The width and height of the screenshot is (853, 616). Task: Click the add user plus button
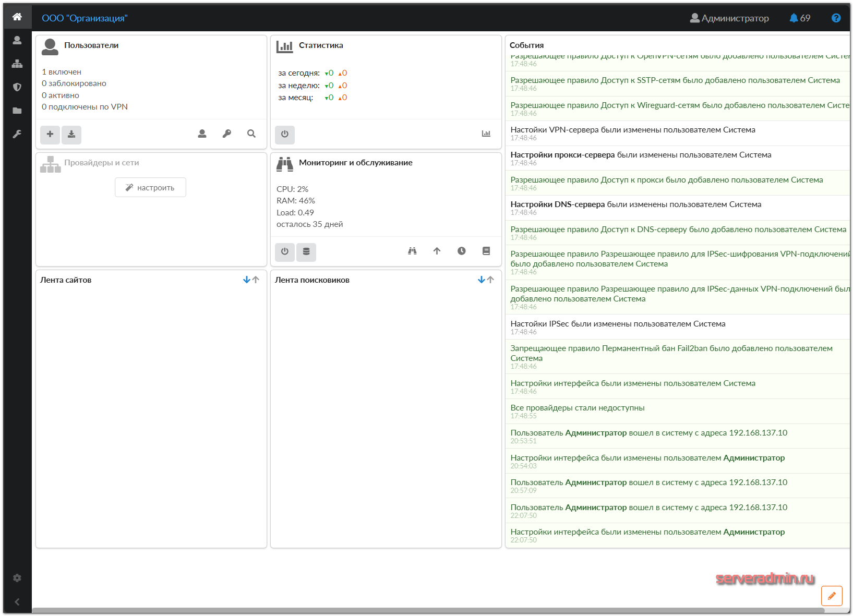(x=50, y=135)
